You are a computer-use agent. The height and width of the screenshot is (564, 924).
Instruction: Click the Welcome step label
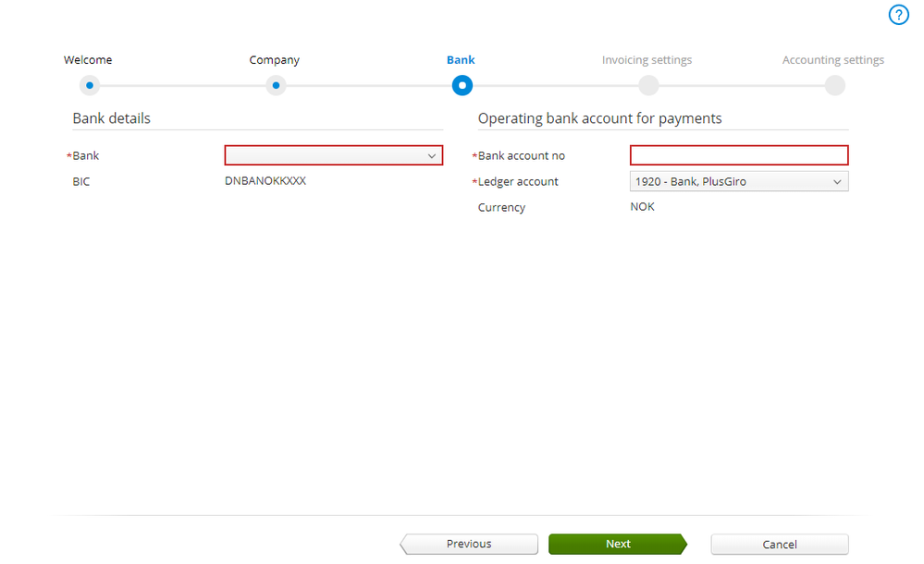tap(88, 59)
